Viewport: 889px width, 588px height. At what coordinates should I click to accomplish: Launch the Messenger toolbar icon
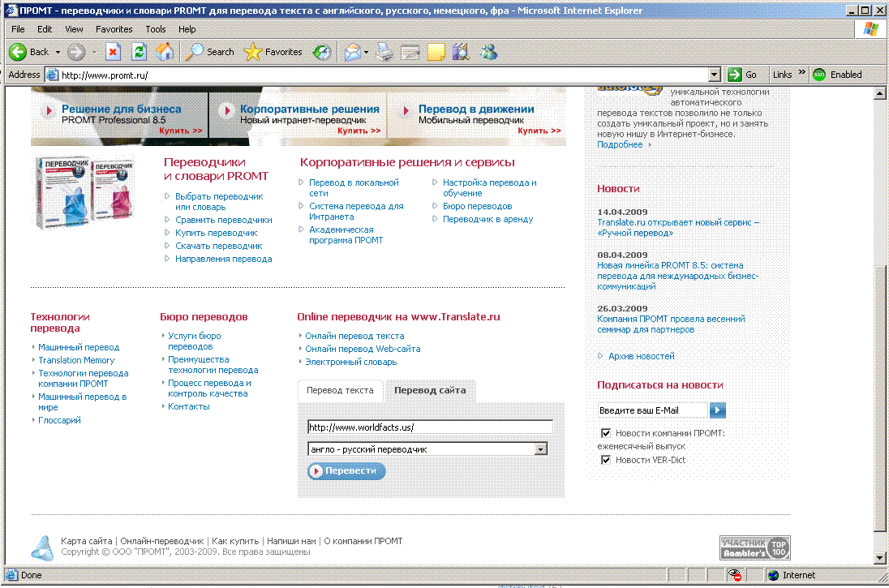coord(488,52)
